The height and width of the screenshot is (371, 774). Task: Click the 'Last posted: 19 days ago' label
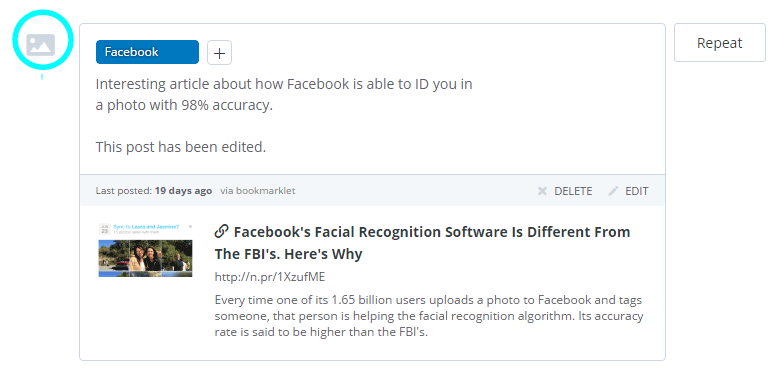tap(154, 190)
